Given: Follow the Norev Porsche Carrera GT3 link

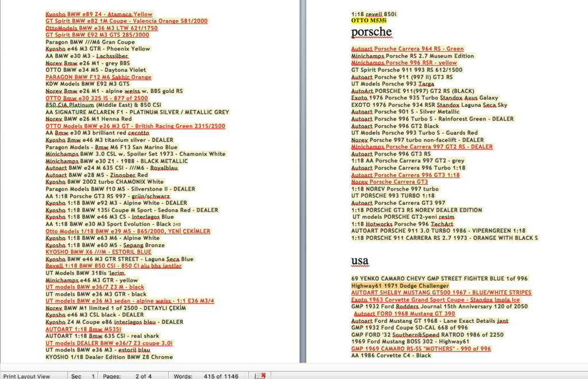Looking at the screenshot, I should point(389,182).
